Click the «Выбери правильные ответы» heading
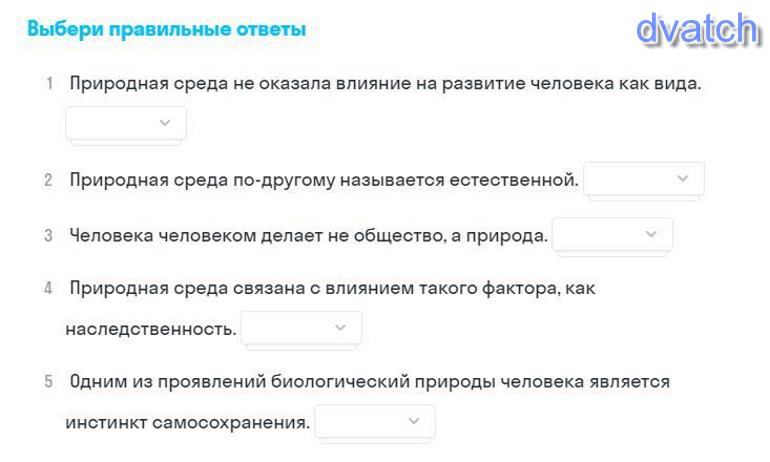The height and width of the screenshot is (462, 770). 166,30
